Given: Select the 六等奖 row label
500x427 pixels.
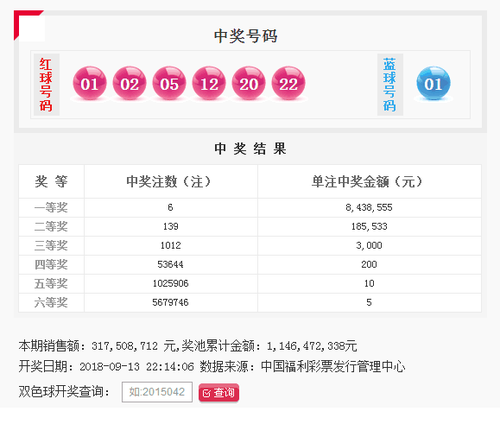Looking at the screenshot, I should [x=51, y=303].
